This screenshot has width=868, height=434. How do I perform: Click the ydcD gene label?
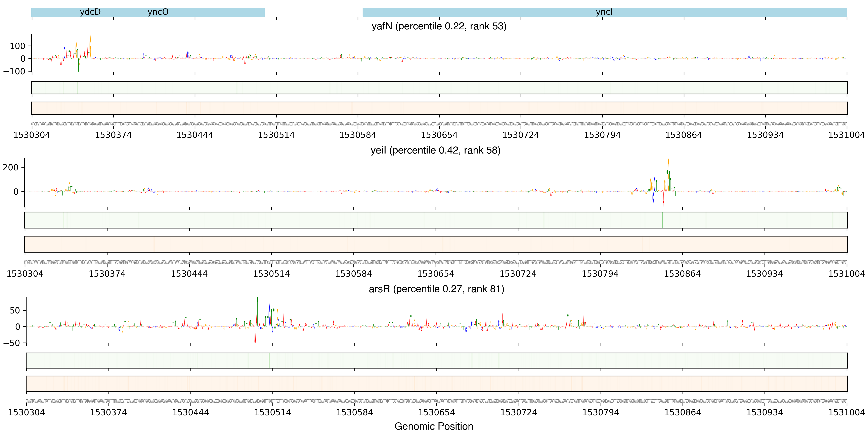(90, 12)
